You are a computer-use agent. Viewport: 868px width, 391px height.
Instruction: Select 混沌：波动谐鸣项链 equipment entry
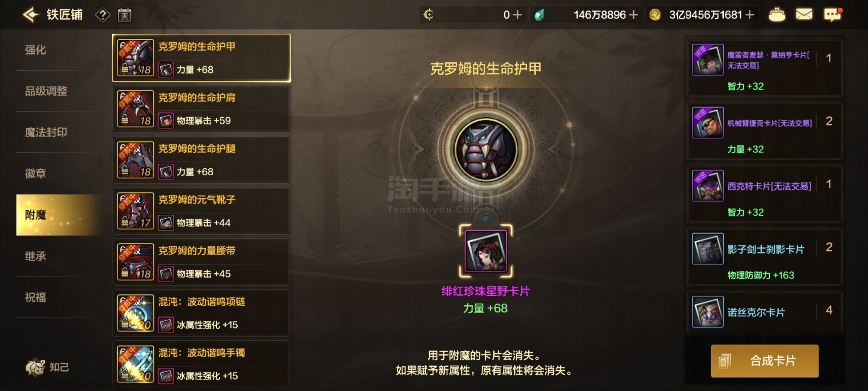pos(201,313)
